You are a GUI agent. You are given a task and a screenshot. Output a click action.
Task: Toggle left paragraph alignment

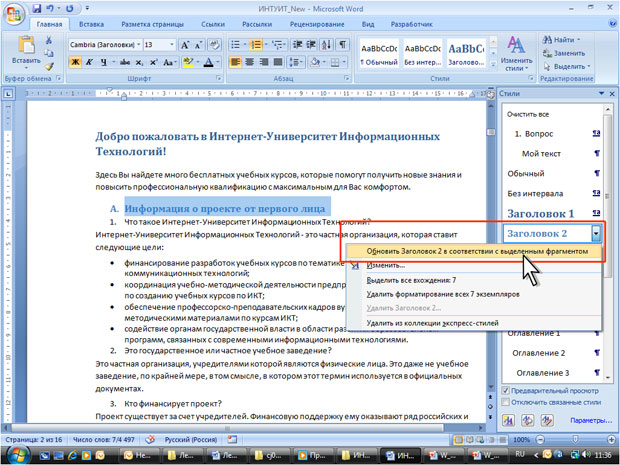click(x=235, y=62)
